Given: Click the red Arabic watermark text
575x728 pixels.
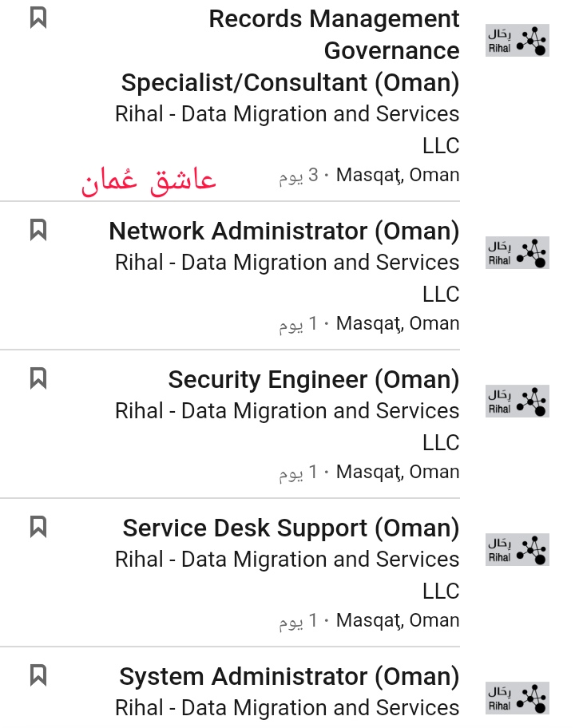Looking at the screenshot, I should pyautogui.click(x=149, y=180).
